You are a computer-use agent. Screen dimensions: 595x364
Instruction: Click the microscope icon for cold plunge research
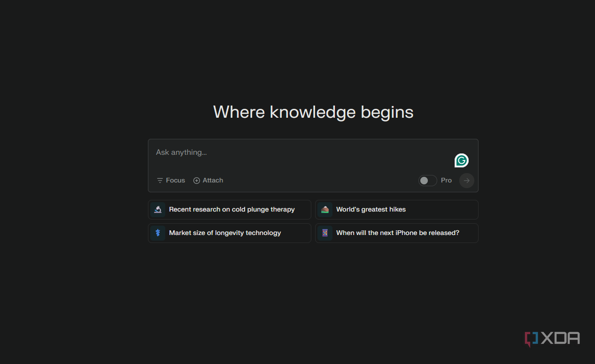[158, 210]
